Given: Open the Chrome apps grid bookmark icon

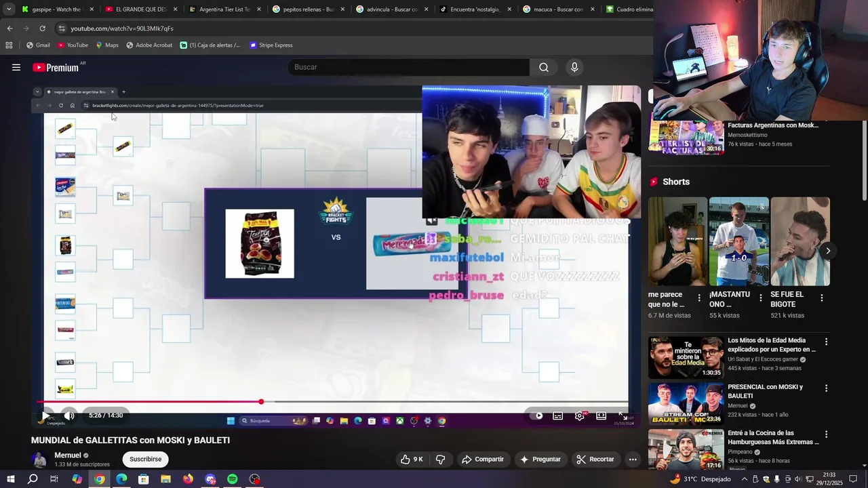Looking at the screenshot, I should (9, 45).
